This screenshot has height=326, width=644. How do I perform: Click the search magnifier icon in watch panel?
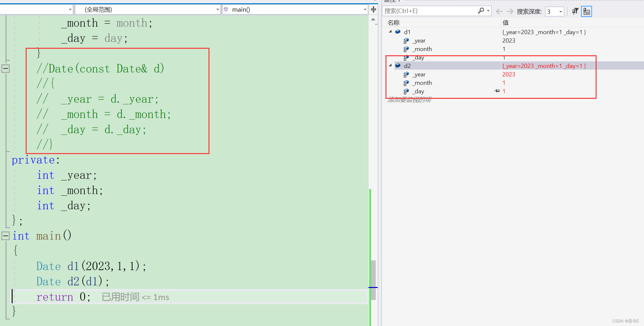point(481,11)
